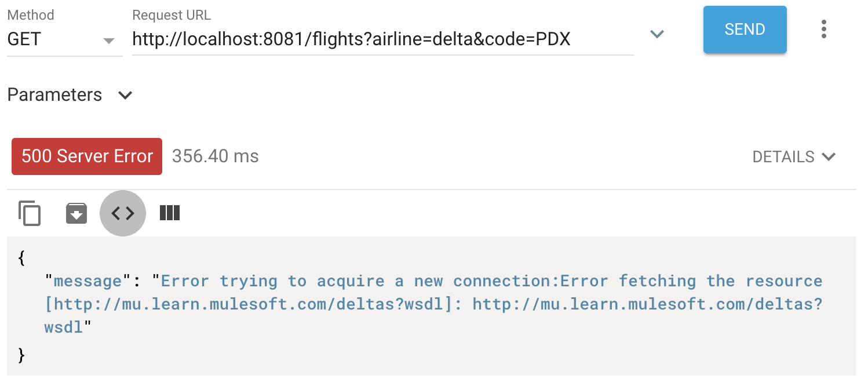The width and height of the screenshot is (868, 386).
Task: Click the 356.40 ms response time
Action: pyautogui.click(x=216, y=156)
